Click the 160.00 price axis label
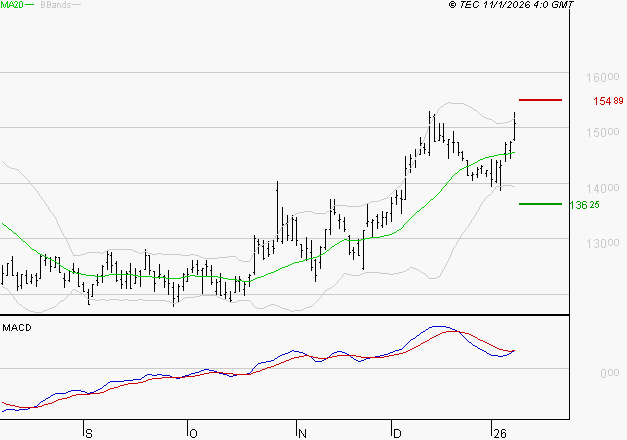Viewport: 627px width, 440px height. (603, 77)
